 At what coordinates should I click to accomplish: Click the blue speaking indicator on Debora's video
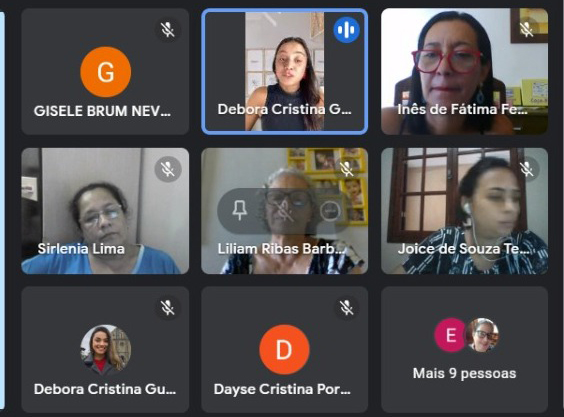pyautogui.click(x=346, y=30)
